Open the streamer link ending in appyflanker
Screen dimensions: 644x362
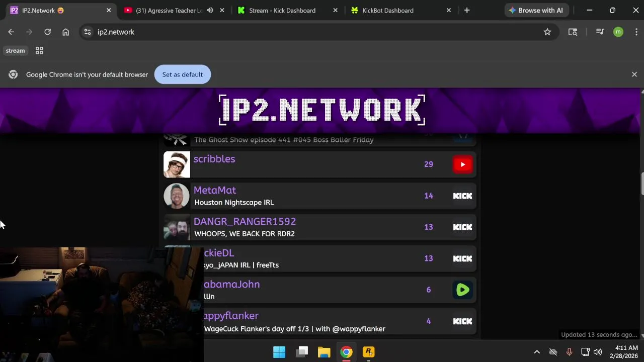tap(231, 316)
